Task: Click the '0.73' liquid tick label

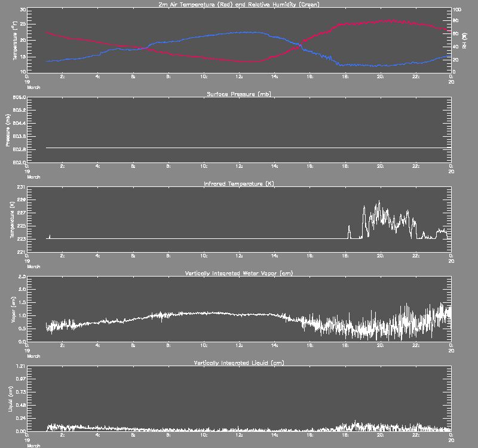Action: pos(21,392)
